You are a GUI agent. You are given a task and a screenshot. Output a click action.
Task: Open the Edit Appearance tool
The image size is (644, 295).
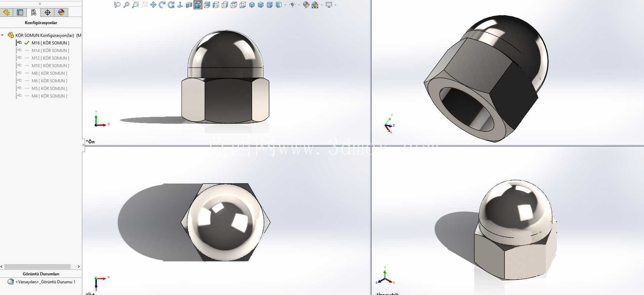pyautogui.click(x=306, y=5)
